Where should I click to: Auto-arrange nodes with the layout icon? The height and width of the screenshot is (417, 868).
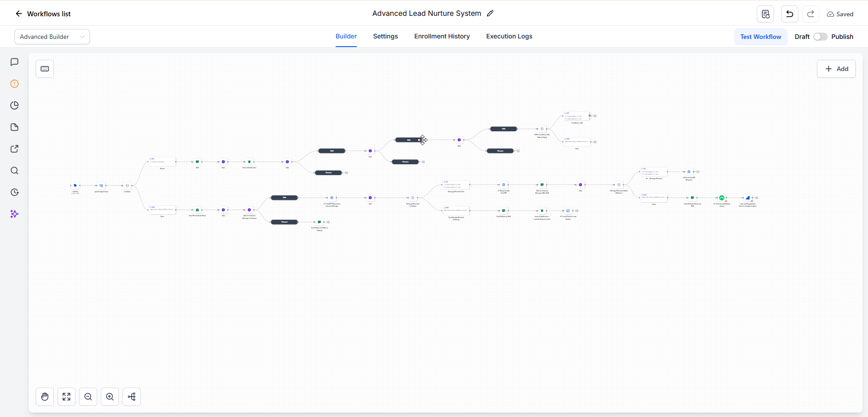(x=132, y=397)
